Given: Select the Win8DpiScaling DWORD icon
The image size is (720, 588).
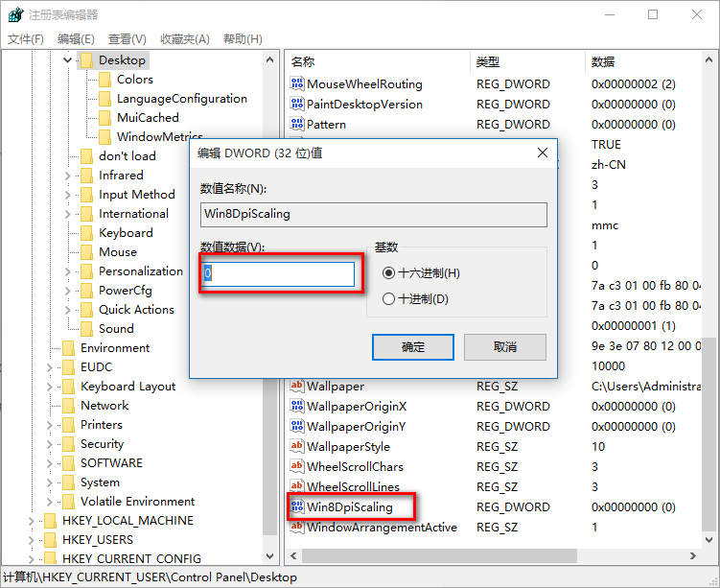Looking at the screenshot, I should 297,506.
